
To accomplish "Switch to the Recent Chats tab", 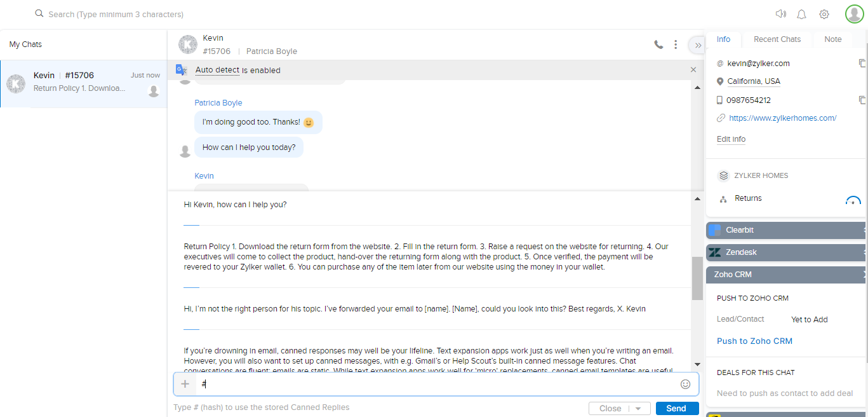I will pos(777,39).
